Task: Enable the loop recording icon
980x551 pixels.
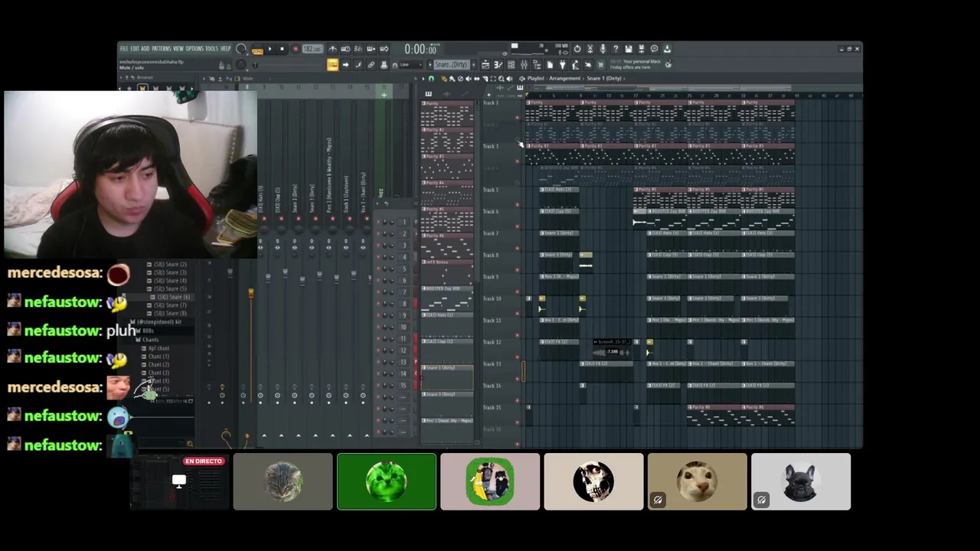Action: pos(384,49)
